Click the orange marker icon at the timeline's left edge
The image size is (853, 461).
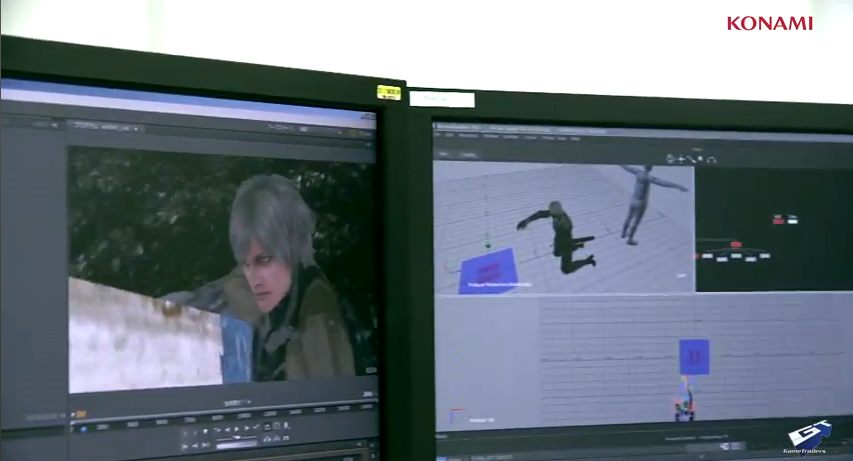pos(81,415)
